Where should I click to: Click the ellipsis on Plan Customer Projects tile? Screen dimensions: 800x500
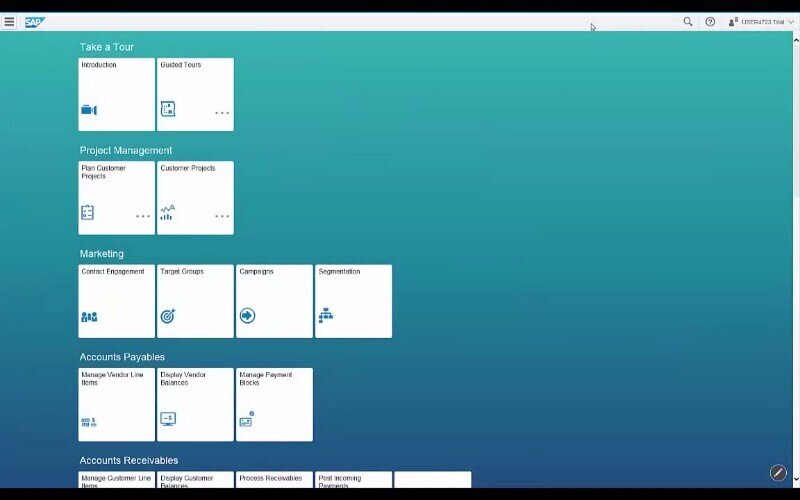(143, 216)
